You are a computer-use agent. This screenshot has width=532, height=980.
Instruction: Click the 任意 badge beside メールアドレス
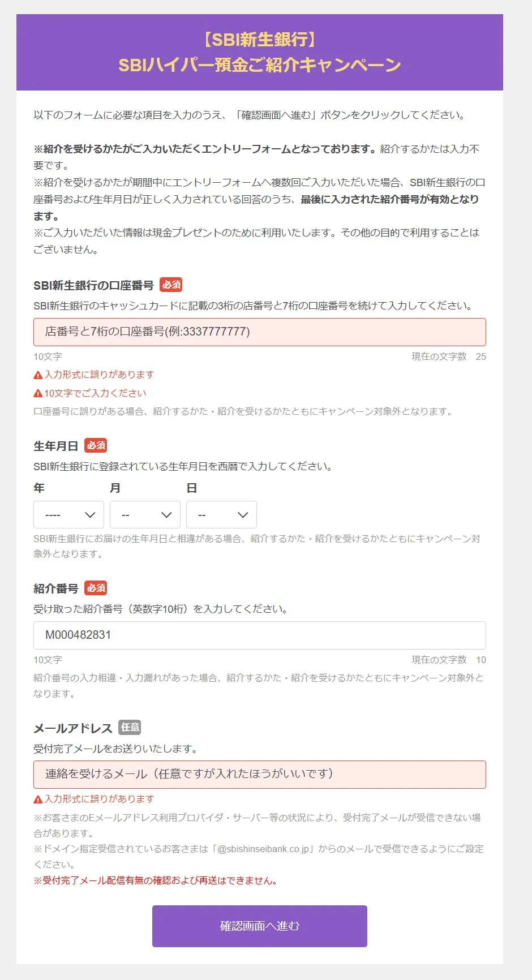[130, 727]
